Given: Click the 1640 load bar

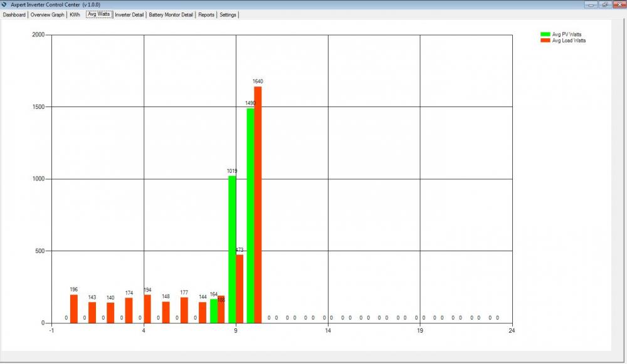Looking at the screenshot, I should coord(258,205).
